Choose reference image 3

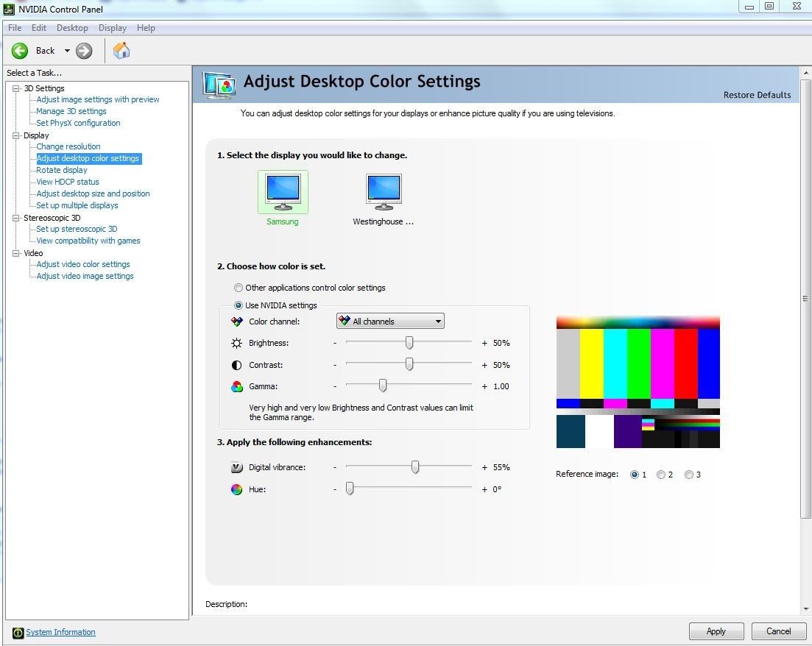coord(689,475)
